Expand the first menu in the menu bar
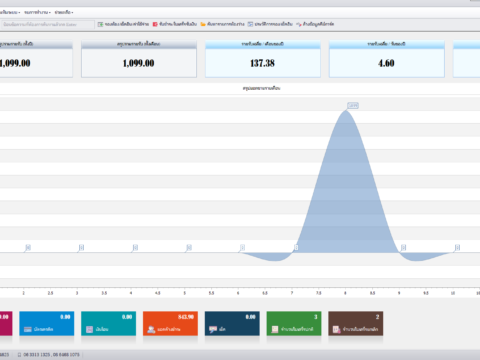Viewport: 480px width, 360px height. tap(9, 12)
